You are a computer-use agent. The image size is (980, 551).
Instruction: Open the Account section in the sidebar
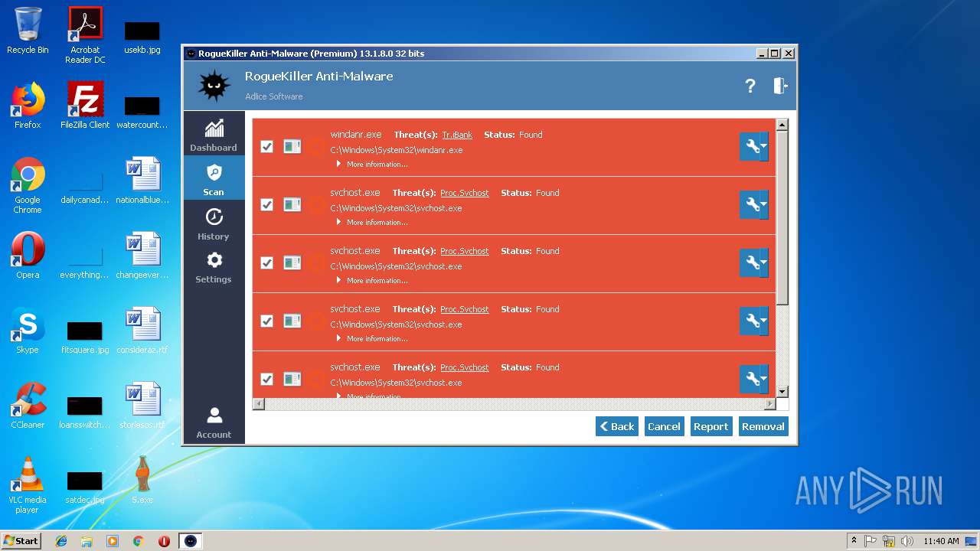214,423
